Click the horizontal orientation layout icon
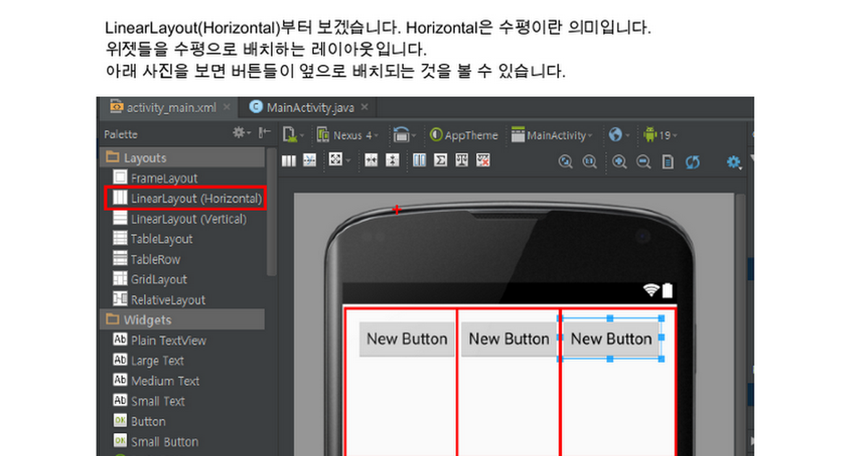Screen dimensions: 868x456 point(289,161)
